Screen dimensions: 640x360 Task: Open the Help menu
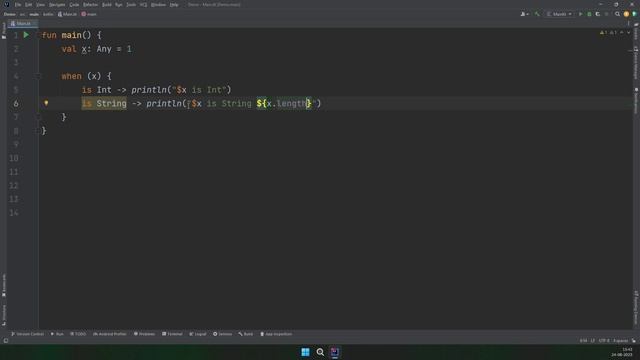174,4
